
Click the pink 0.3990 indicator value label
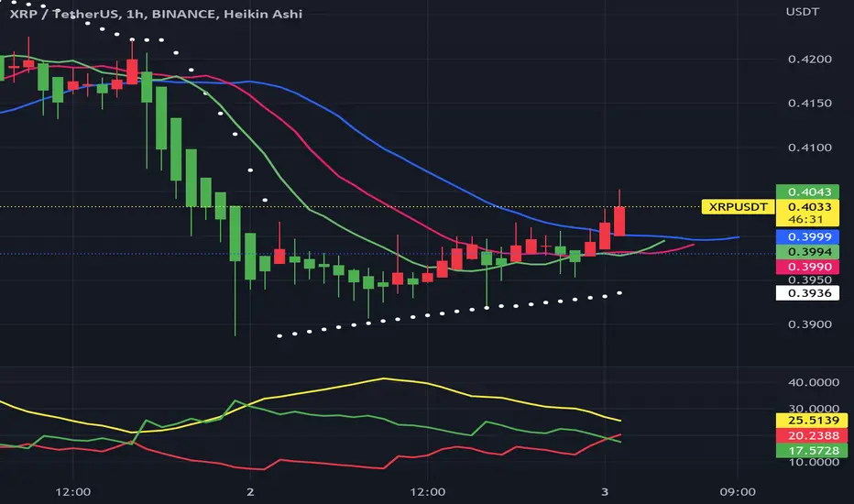(807, 267)
